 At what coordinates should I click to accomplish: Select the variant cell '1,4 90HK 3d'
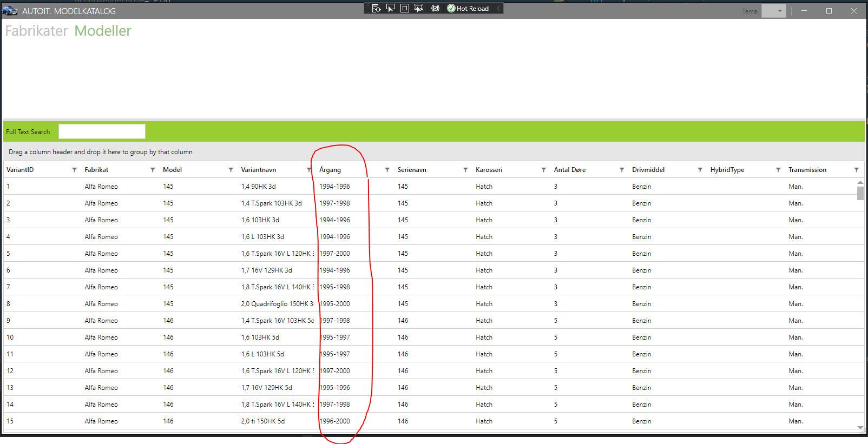coord(259,187)
